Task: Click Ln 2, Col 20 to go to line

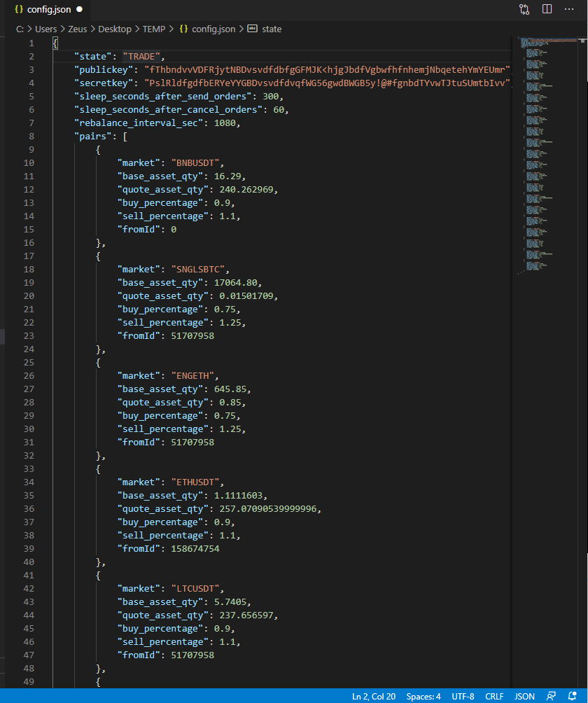Action: [374, 696]
